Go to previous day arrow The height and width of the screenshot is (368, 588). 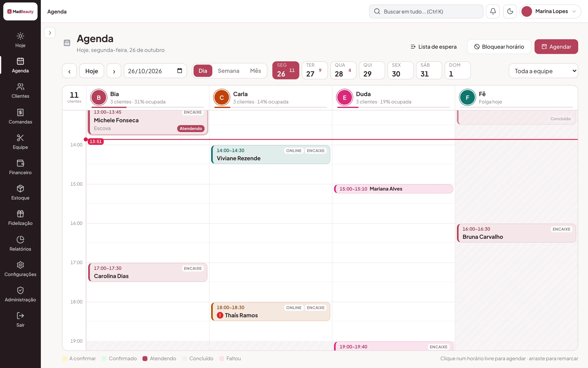click(69, 71)
